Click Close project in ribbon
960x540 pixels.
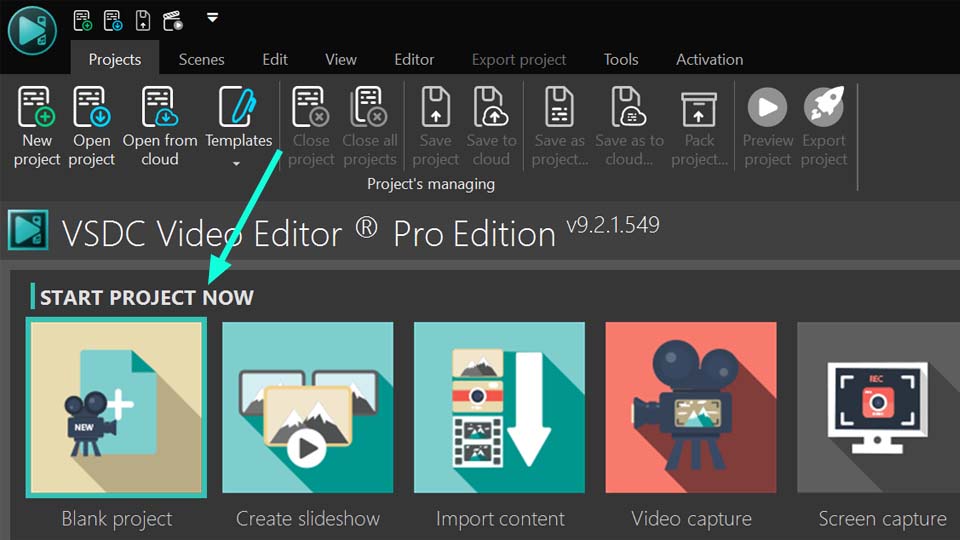(x=311, y=126)
